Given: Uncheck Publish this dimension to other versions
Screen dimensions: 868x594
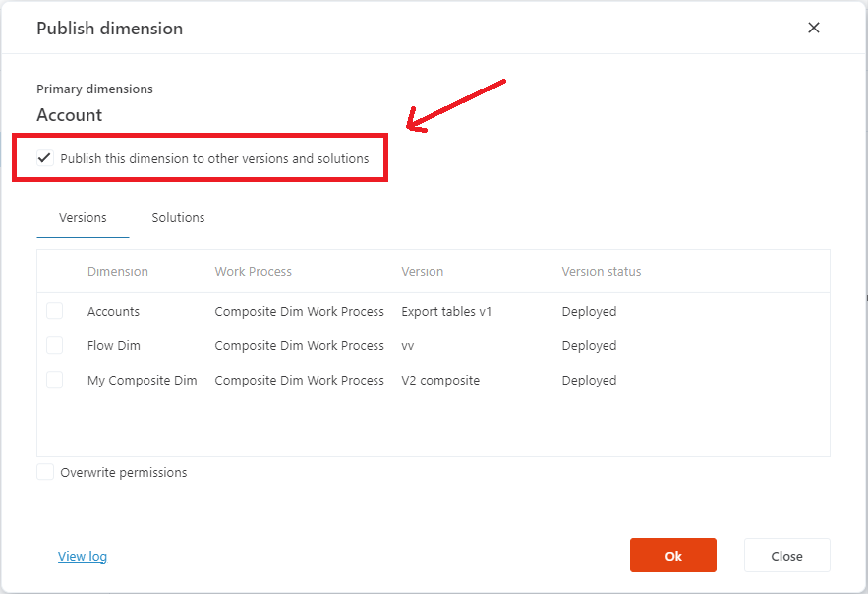Looking at the screenshot, I should (x=45, y=158).
